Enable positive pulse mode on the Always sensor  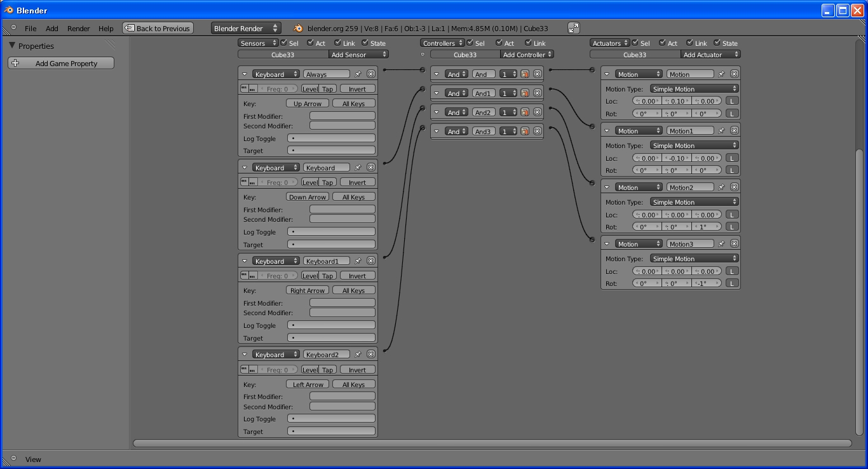[244, 89]
